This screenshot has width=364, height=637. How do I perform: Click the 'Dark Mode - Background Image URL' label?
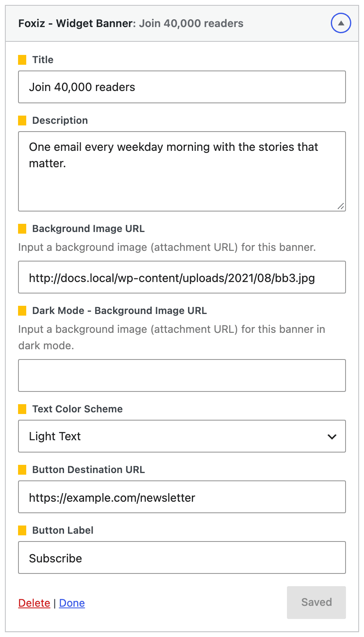pos(120,311)
